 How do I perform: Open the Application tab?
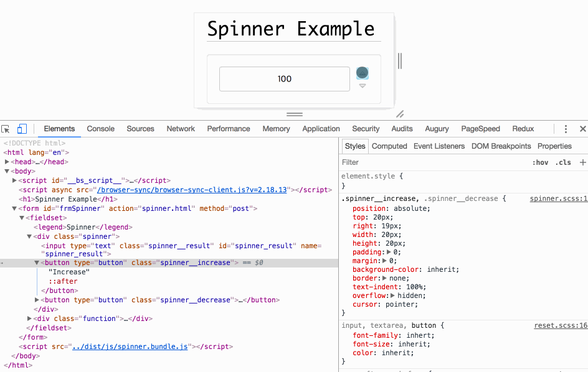(x=321, y=129)
